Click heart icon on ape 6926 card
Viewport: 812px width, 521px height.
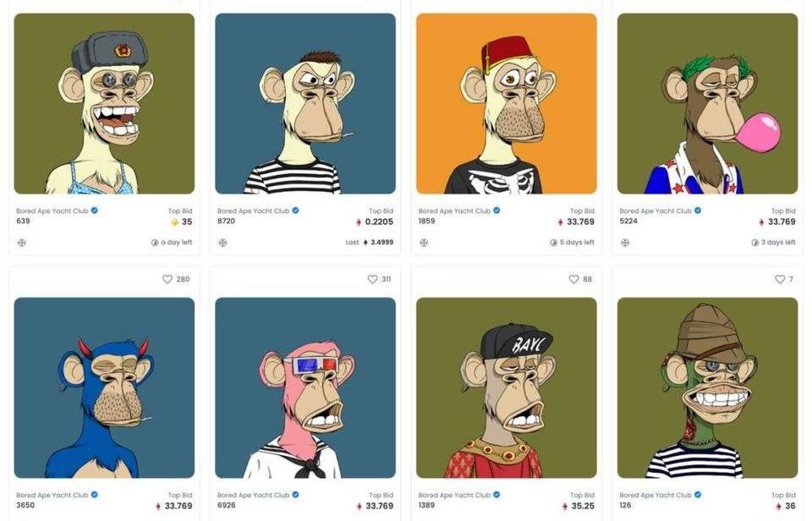(372, 279)
